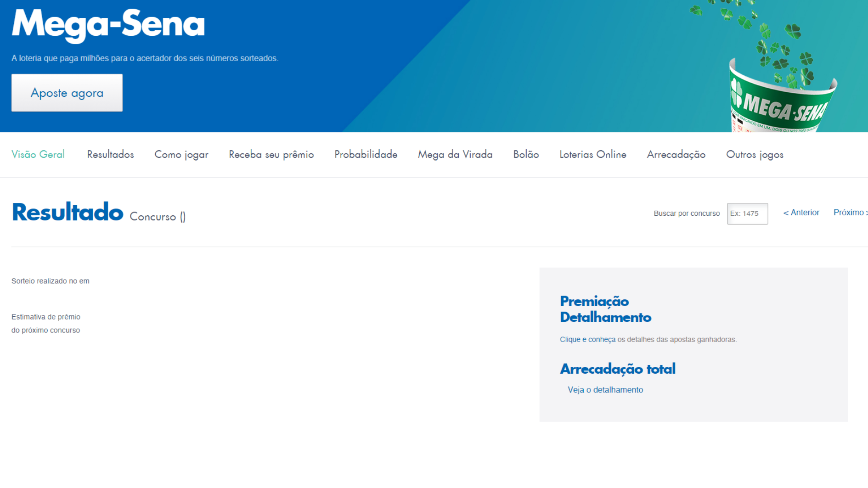Image resolution: width=868 pixels, height=488 pixels.
Task: Click the 'Buscar por concurso' label
Action: (x=687, y=213)
